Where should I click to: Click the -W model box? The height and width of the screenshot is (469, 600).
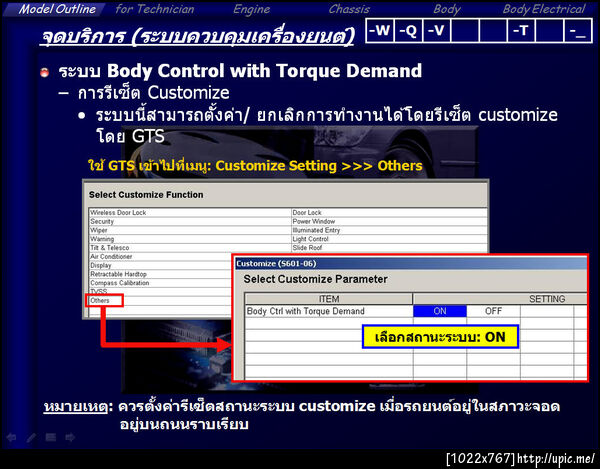(380, 30)
